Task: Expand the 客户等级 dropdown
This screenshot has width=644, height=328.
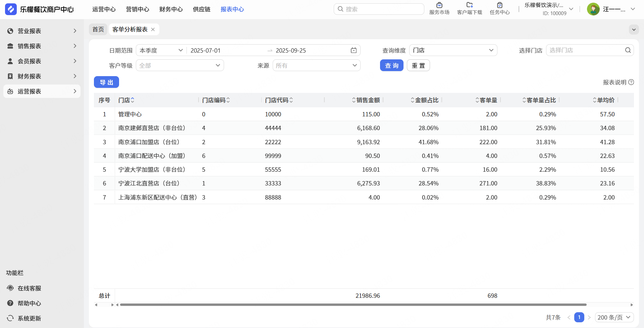Action: click(180, 65)
